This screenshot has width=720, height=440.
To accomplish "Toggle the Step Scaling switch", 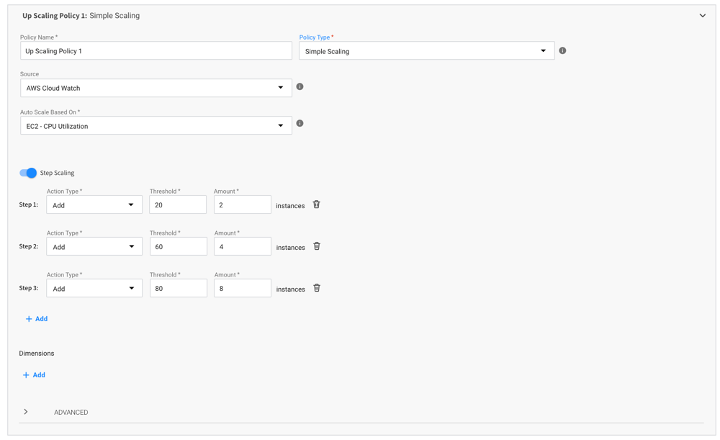I will pyautogui.click(x=28, y=173).
